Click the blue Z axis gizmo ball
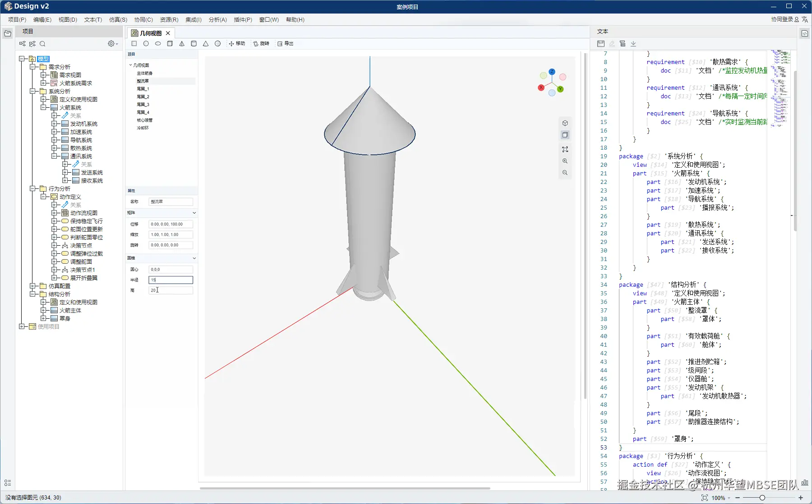This screenshot has height=504, width=812. pos(552,72)
